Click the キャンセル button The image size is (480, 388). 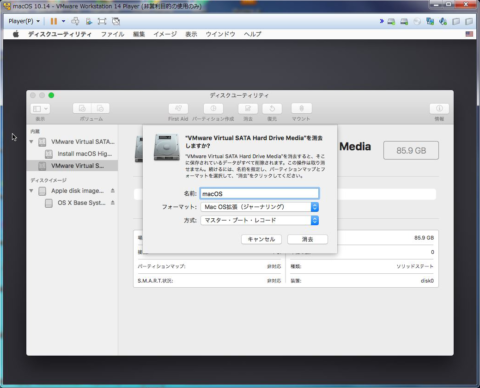(x=261, y=239)
